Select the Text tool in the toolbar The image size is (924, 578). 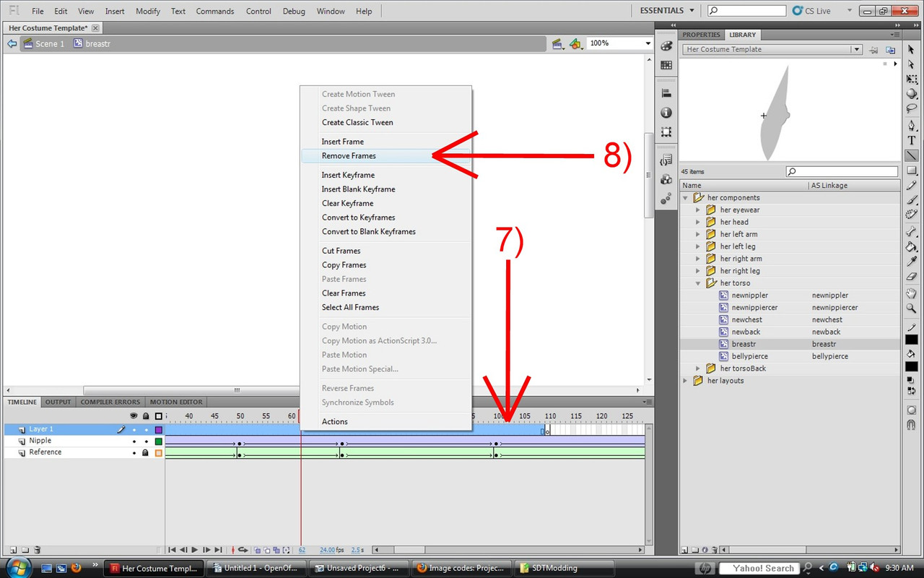[x=912, y=140]
